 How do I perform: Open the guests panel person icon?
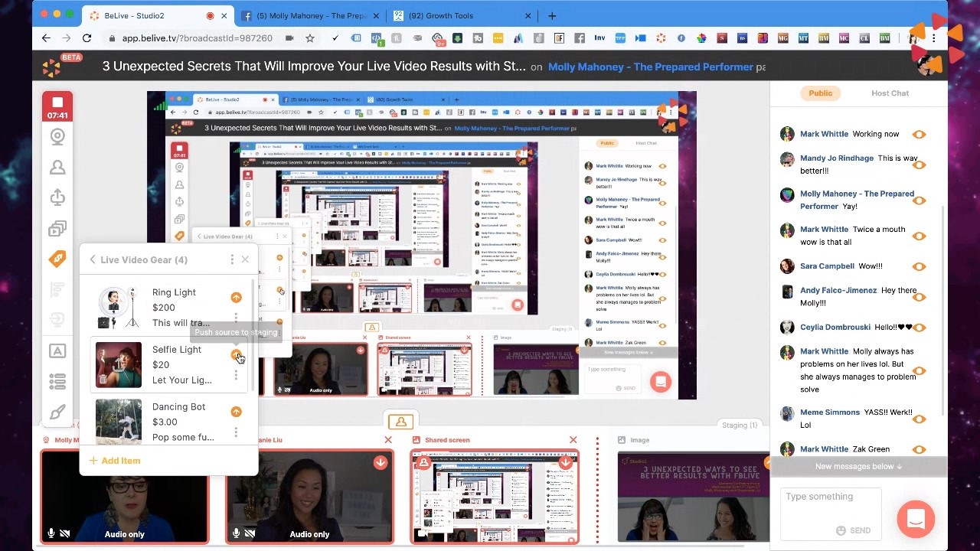tap(57, 167)
